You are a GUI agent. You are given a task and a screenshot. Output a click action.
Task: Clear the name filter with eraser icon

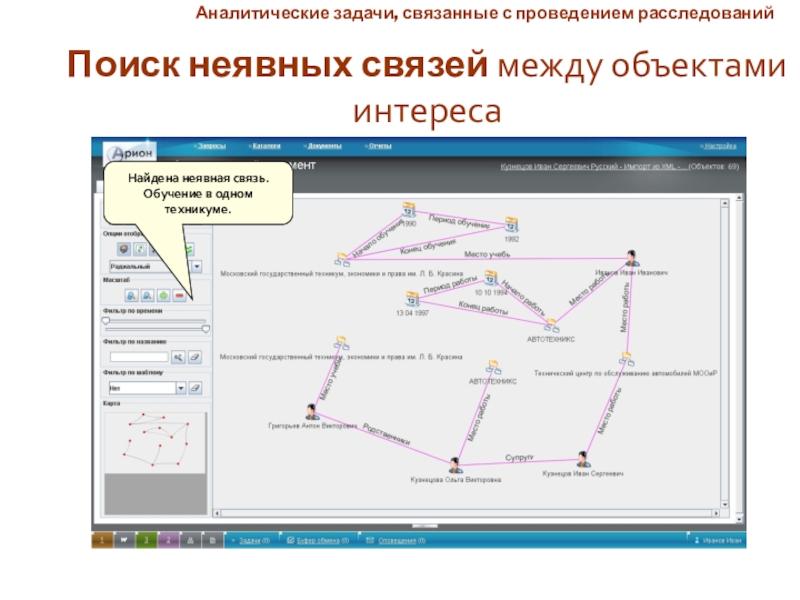(x=196, y=356)
